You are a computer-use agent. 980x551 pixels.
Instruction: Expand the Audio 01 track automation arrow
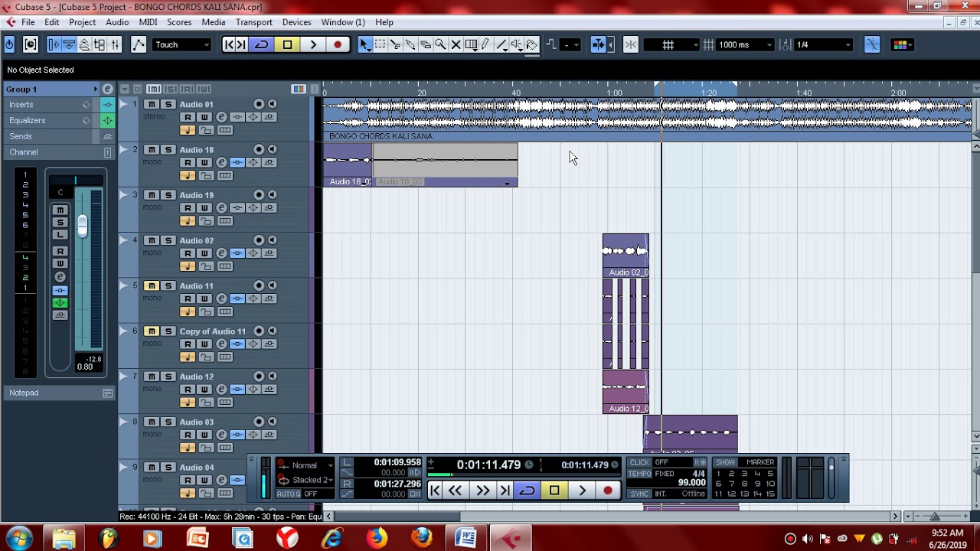123,104
